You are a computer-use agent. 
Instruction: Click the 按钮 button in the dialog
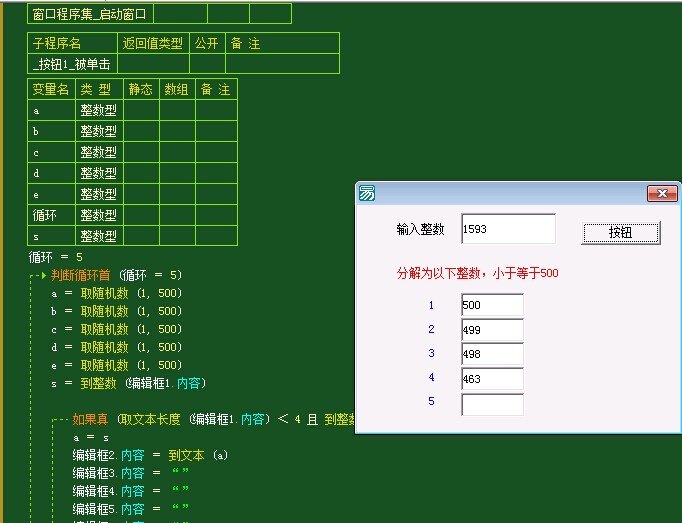(x=620, y=233)
